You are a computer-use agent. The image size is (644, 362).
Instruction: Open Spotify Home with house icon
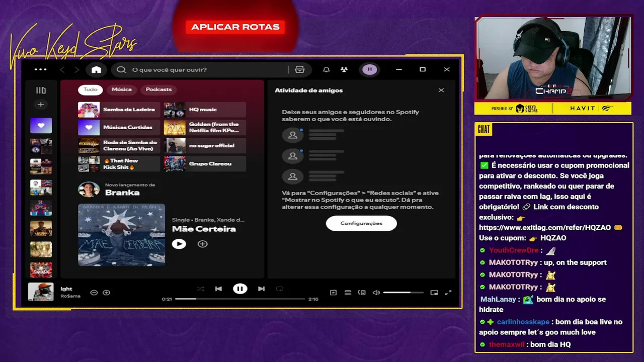(96, 69)
